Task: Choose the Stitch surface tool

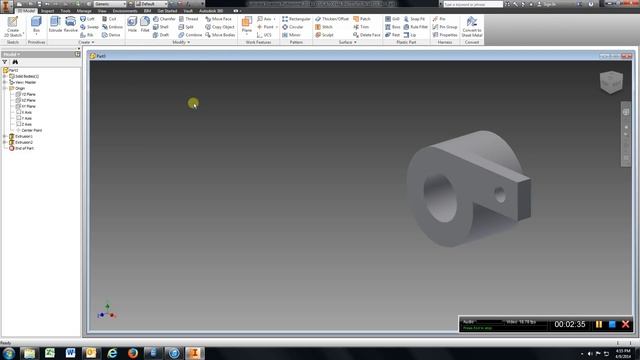Action: pyautogui.click(x=324, y=27)
